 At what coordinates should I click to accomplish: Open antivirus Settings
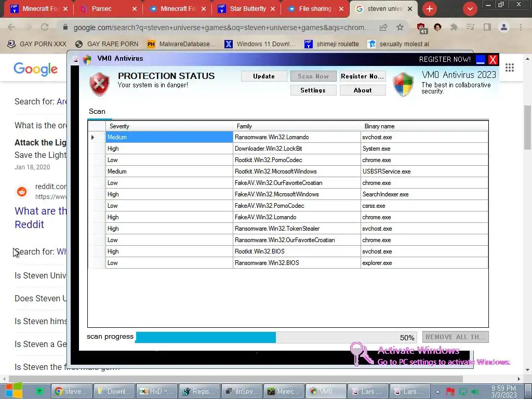point(313,90)
